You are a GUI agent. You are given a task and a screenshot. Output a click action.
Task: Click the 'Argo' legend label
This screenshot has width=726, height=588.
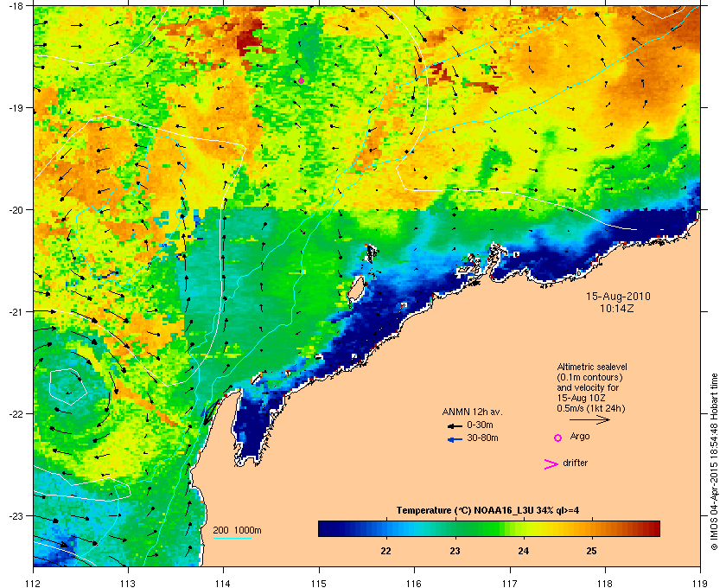coord(580,437)
